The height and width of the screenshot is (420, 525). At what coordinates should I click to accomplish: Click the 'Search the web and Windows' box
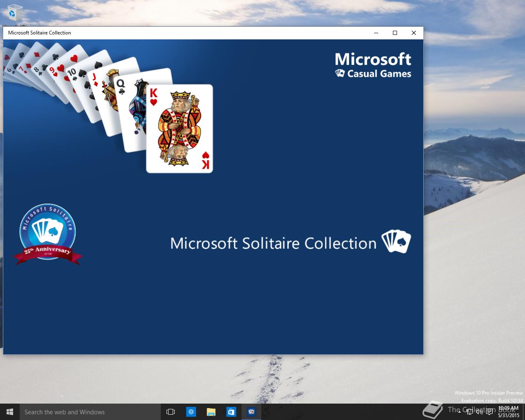(x=90, y=412)
